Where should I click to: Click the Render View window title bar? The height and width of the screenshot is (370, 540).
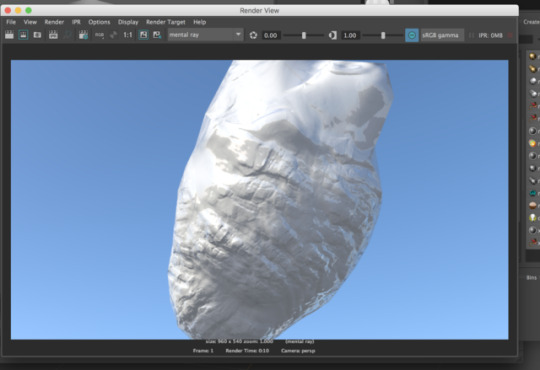tap(259, 11)
